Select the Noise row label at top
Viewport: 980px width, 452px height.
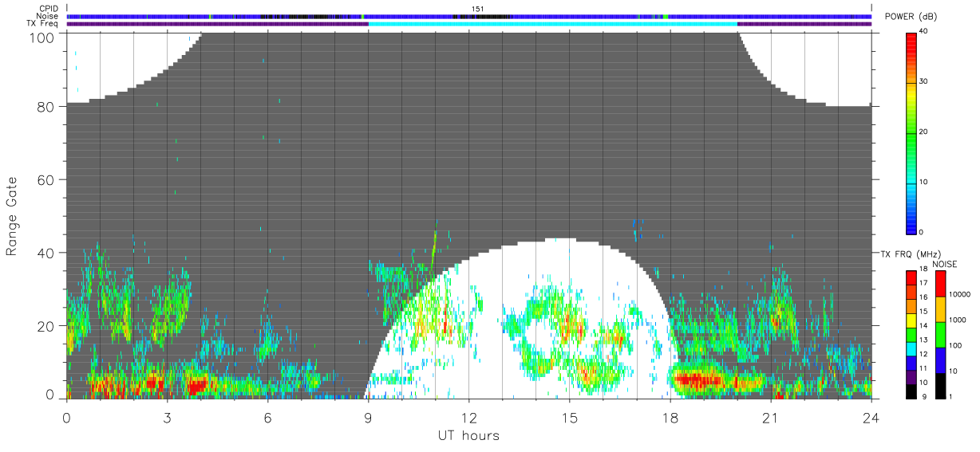tap(48, 16)
